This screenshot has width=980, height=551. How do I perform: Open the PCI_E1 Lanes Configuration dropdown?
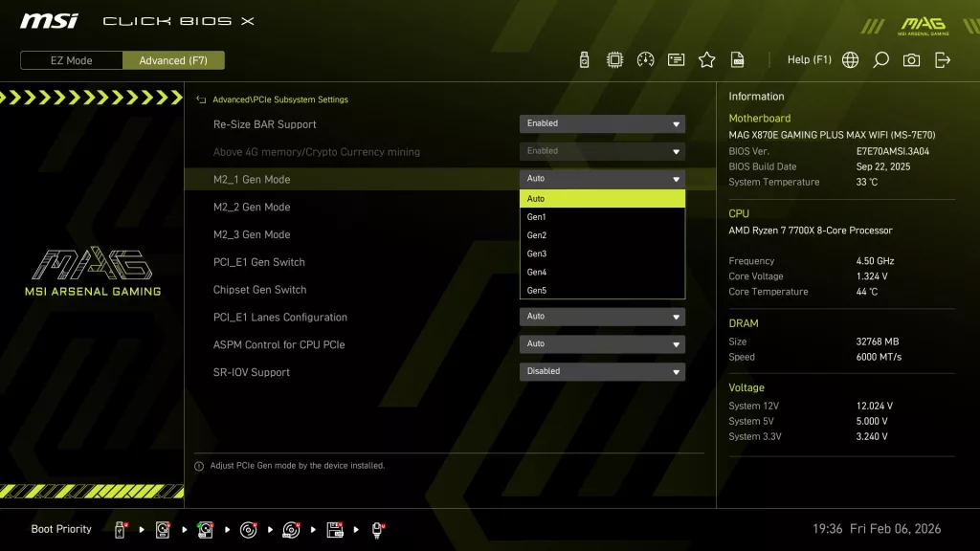pos(601,316)
